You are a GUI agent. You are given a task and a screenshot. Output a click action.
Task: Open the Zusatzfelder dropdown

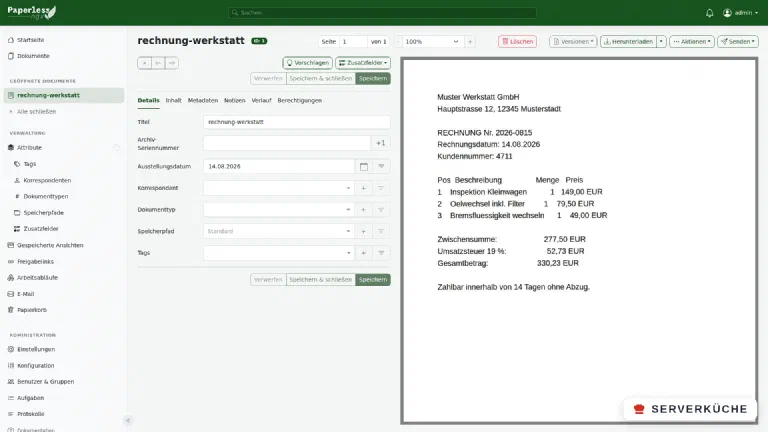[x=363, y=63]
